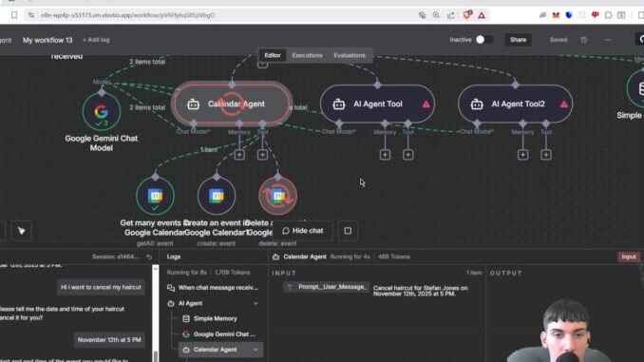This screenshot has width=644, height=362.
Task: Add Tool to Calendar Agent via plus
Action: (x=262, y=155)
